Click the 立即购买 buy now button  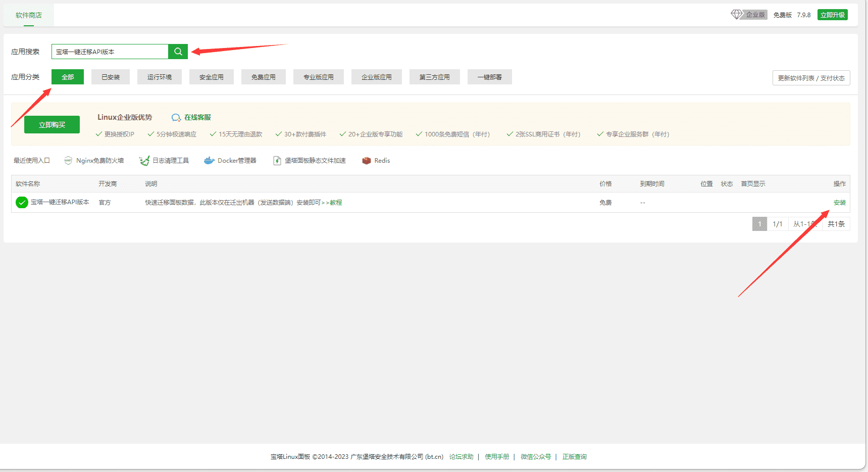point(52,125)
